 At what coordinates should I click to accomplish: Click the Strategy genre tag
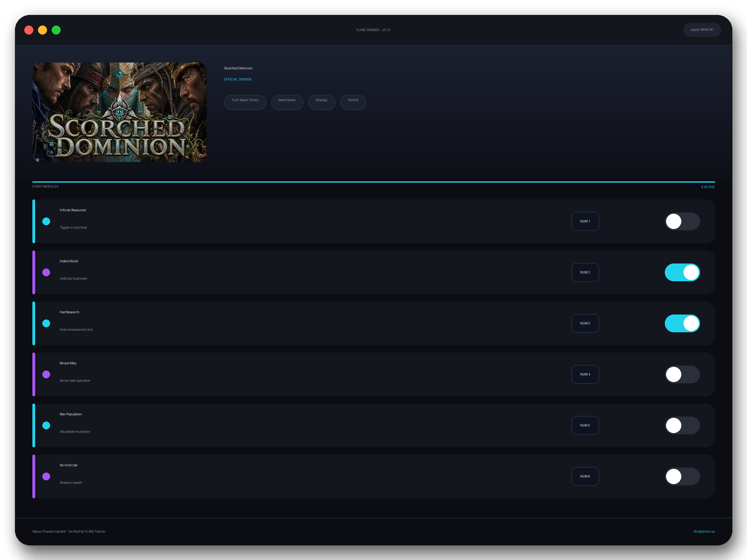(322, 102)
